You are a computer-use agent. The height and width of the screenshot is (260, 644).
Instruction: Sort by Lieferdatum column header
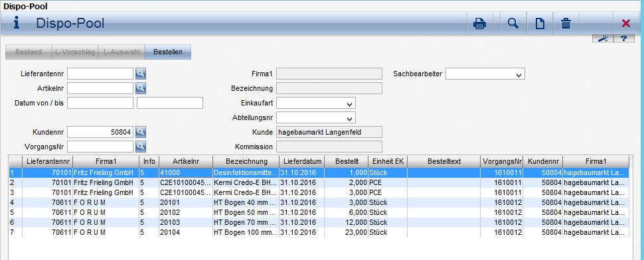302,162
